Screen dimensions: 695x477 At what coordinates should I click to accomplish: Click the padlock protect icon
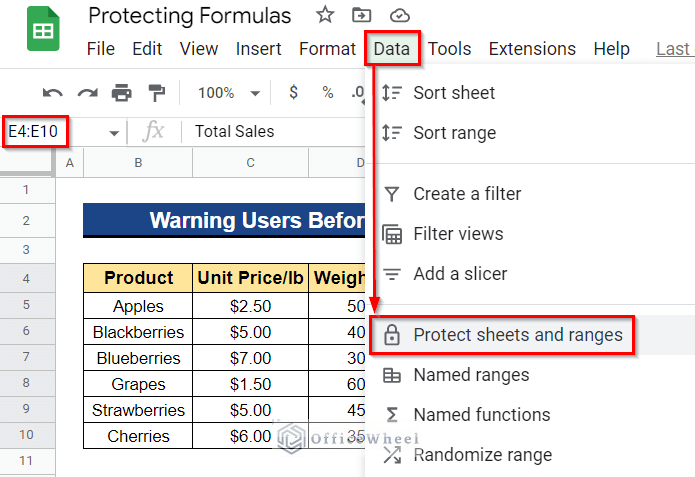[x=392, y=335]
